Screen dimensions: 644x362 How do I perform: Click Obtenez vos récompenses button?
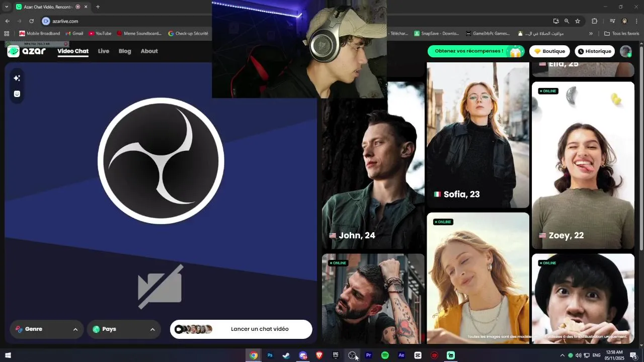tap(475, 51)
